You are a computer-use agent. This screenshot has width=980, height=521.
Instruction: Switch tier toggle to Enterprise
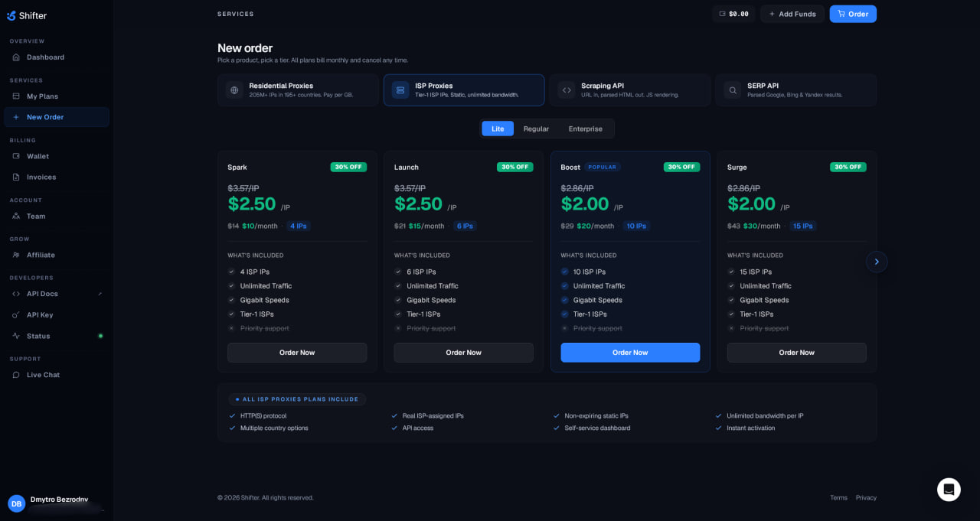click(x=586, y=129)
